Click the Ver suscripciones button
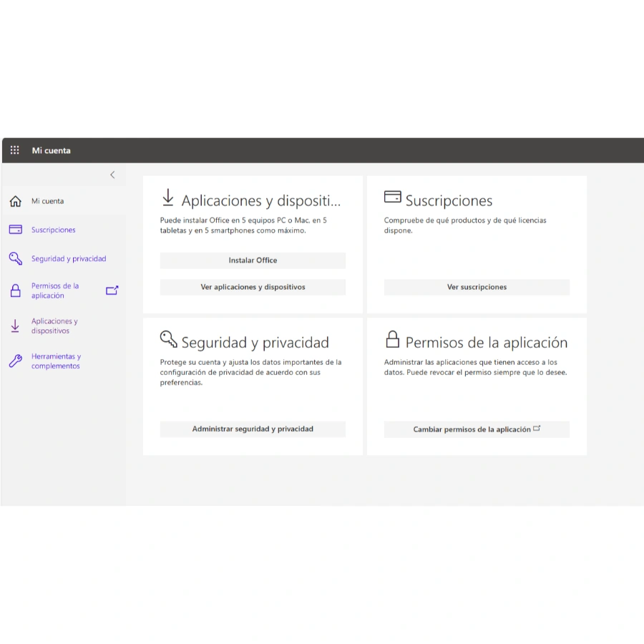 coord(477,287)
